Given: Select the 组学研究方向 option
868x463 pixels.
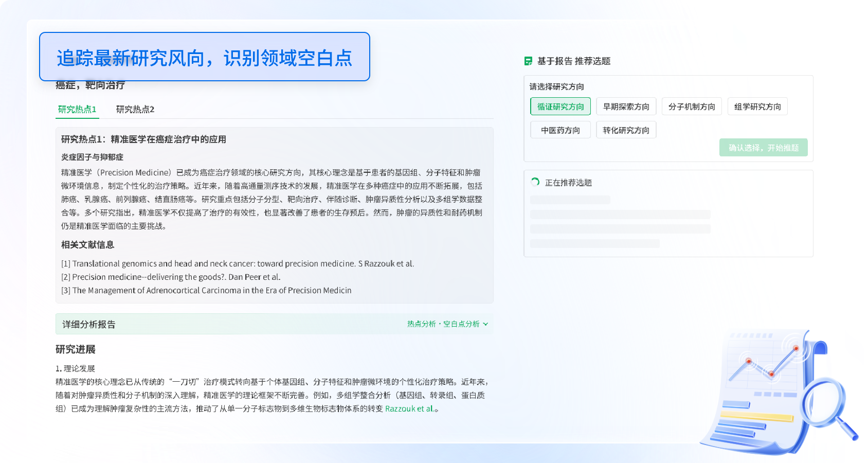Looking at the screenshot, I should click(757, 106).
